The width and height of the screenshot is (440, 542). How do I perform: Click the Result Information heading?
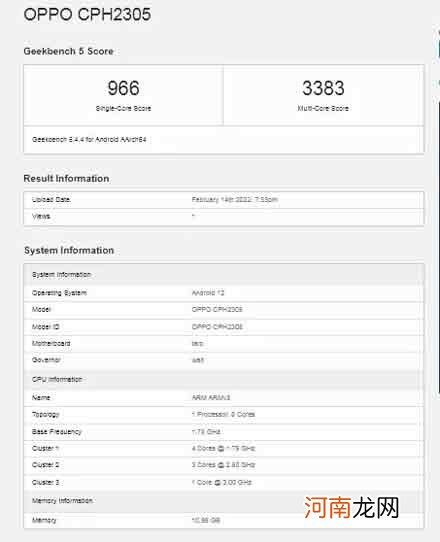coord(66,179)
